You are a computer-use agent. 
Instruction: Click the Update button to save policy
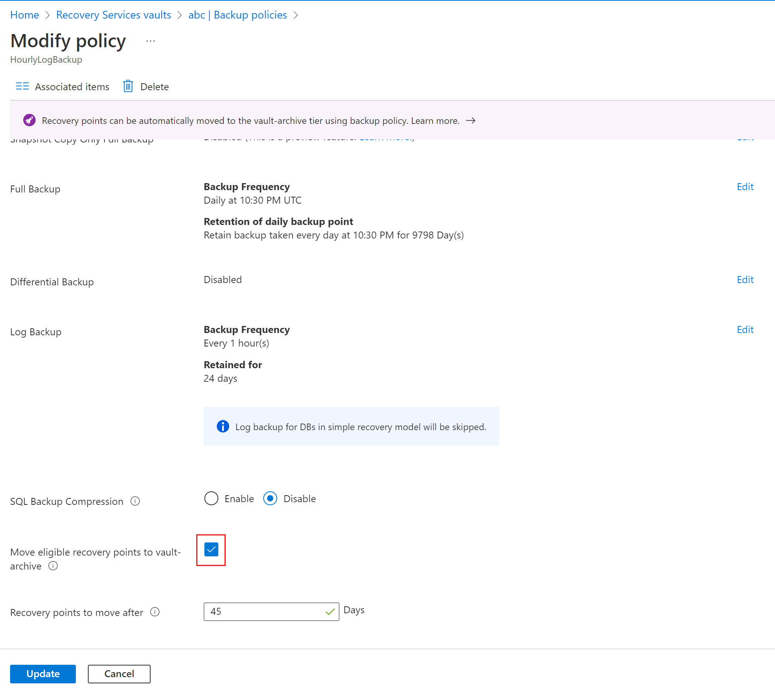click(43, 673)
